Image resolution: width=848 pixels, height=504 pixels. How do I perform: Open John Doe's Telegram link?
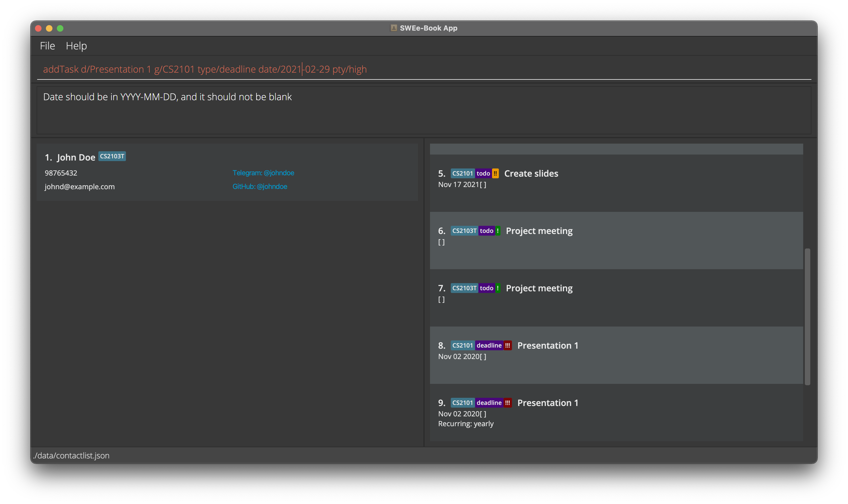coord(263,173)
